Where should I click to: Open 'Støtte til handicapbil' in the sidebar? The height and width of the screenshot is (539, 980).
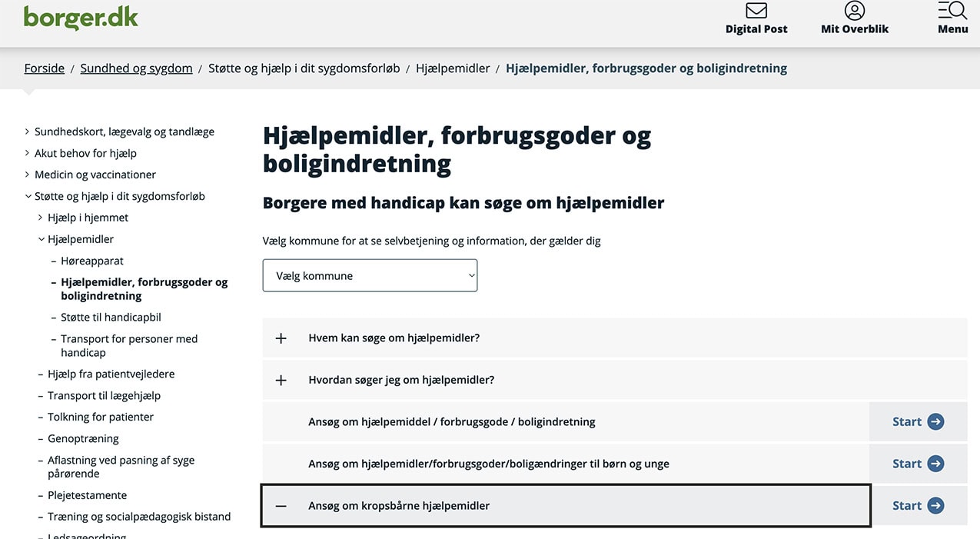coord(111,317)
